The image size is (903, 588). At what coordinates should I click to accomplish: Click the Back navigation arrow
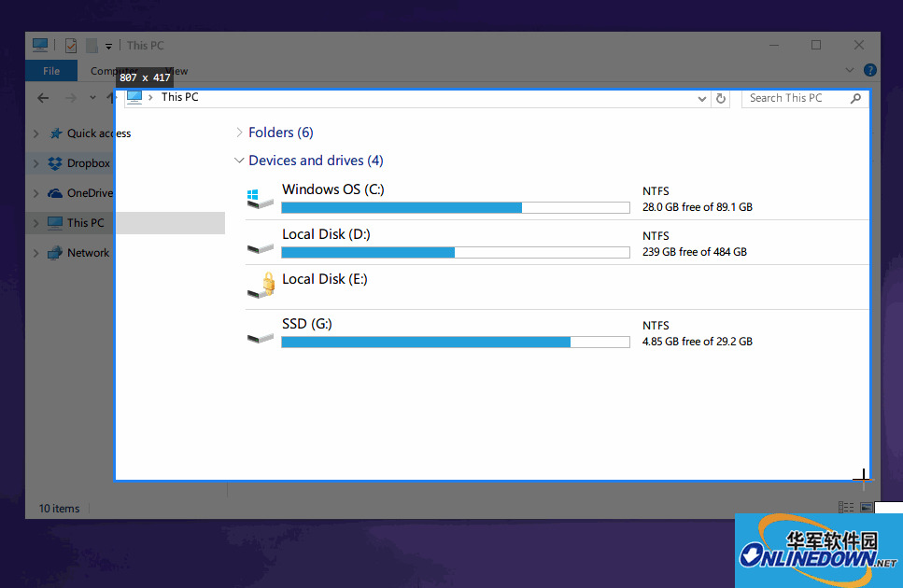click(43, 98)
